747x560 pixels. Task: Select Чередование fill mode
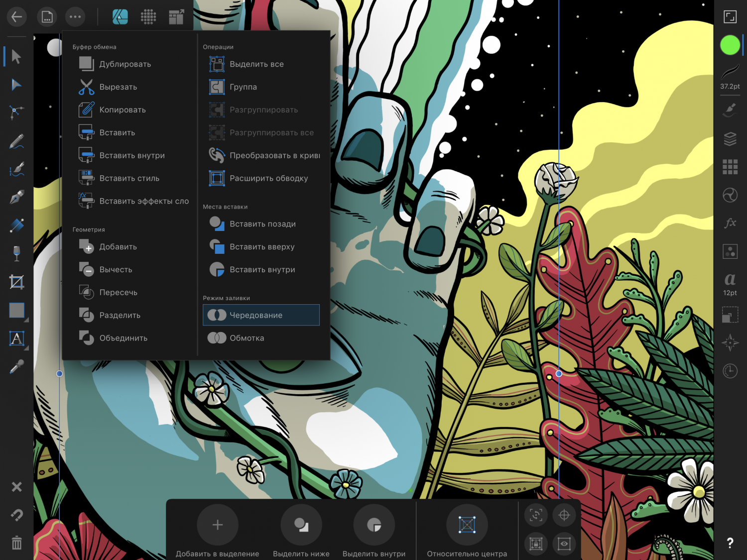pos(261,315)
